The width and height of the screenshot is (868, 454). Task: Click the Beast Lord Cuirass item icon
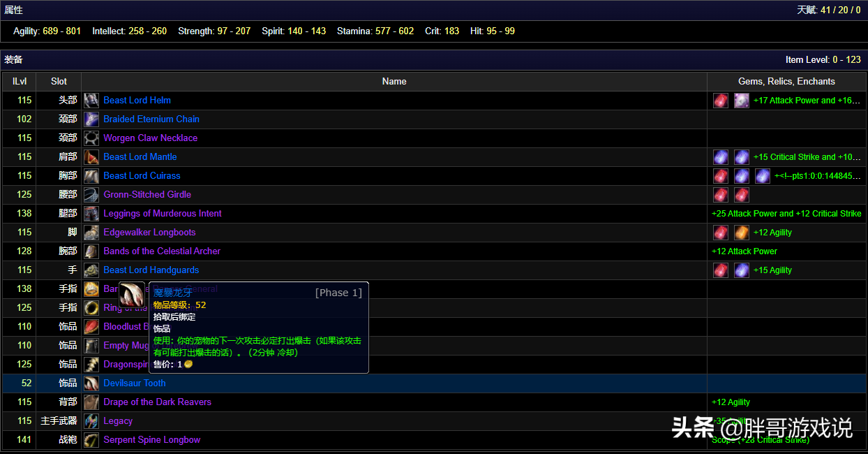point(91,176)
